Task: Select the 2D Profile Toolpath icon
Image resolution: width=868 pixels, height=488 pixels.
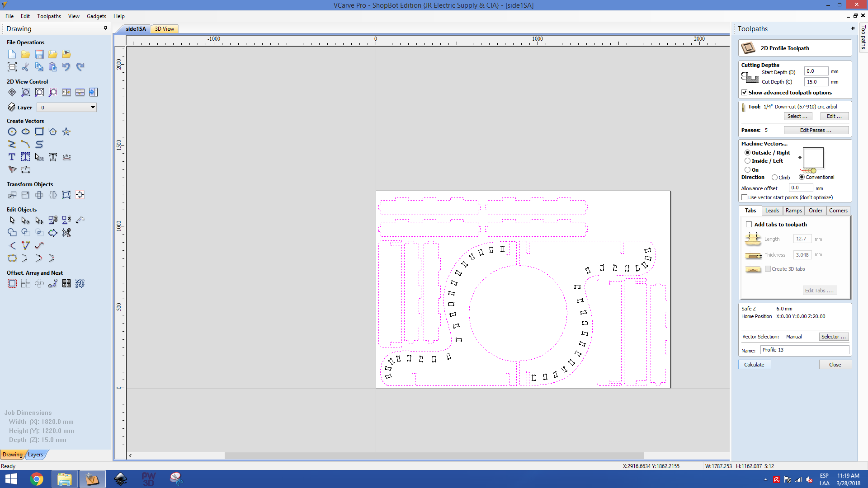Action: tap(749, 47)
